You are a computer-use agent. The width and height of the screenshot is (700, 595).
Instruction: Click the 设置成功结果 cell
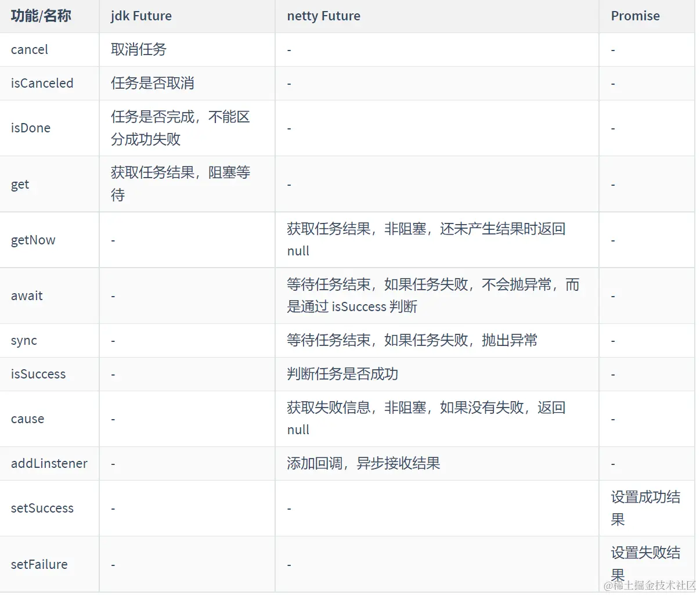(645, 508)
